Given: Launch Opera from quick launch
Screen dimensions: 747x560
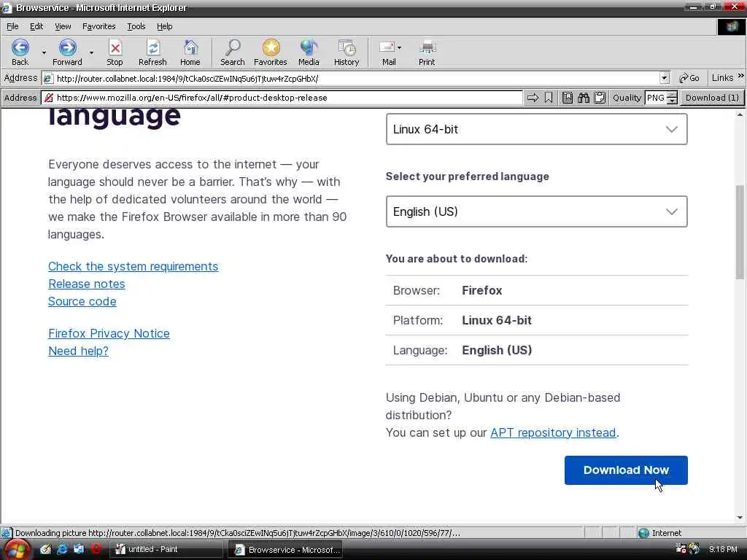Looking at the screenshot, I should [x=96, y=549].
